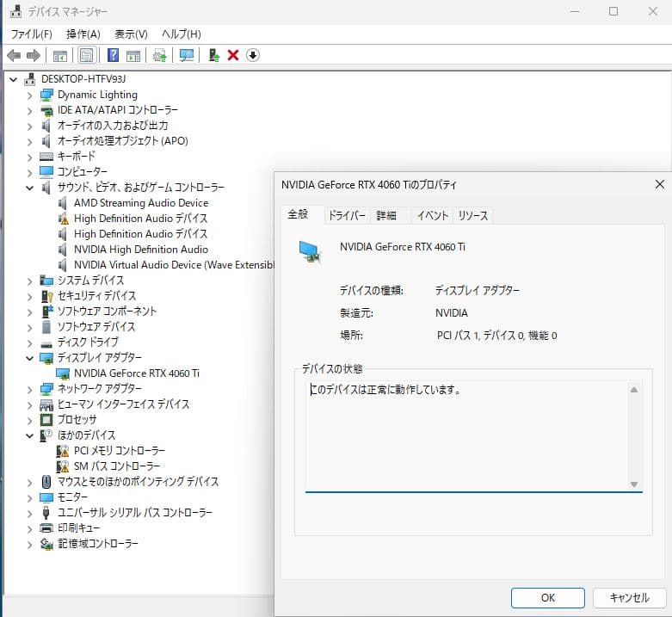Click the 印刷キュー printer icon
This screenshot has width=672, height=617.
(46, 528)
